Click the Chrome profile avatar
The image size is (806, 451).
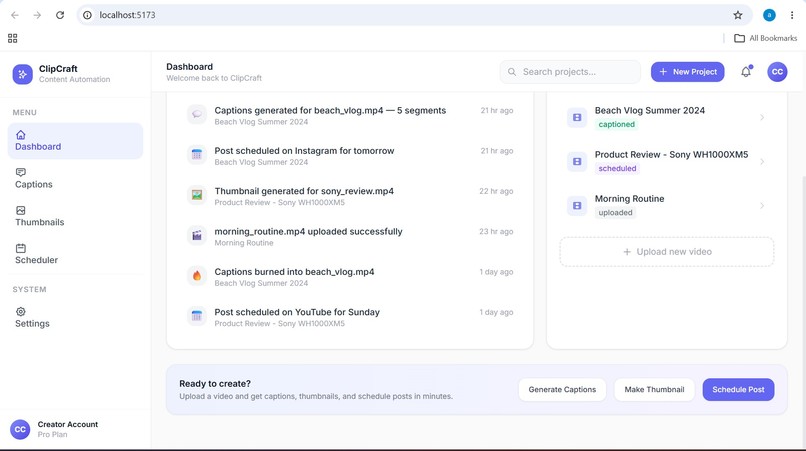click(x=769, y=15)
